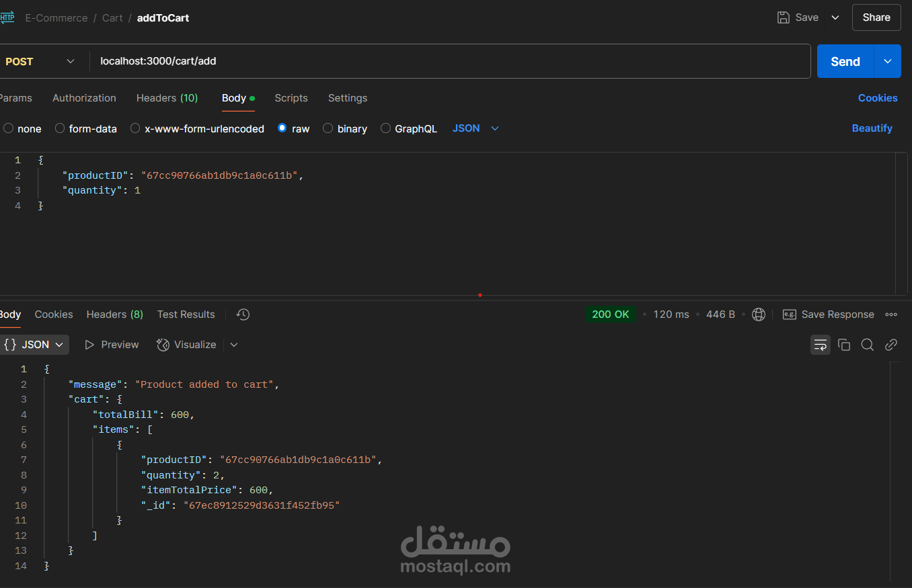Click the Preview play icon
This screenshot has height=588, width=912.
89,345
